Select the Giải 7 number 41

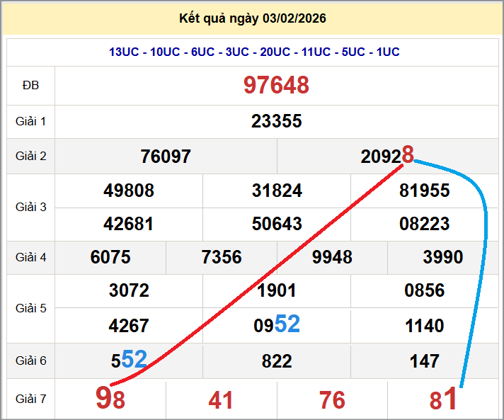click(221, 401)
